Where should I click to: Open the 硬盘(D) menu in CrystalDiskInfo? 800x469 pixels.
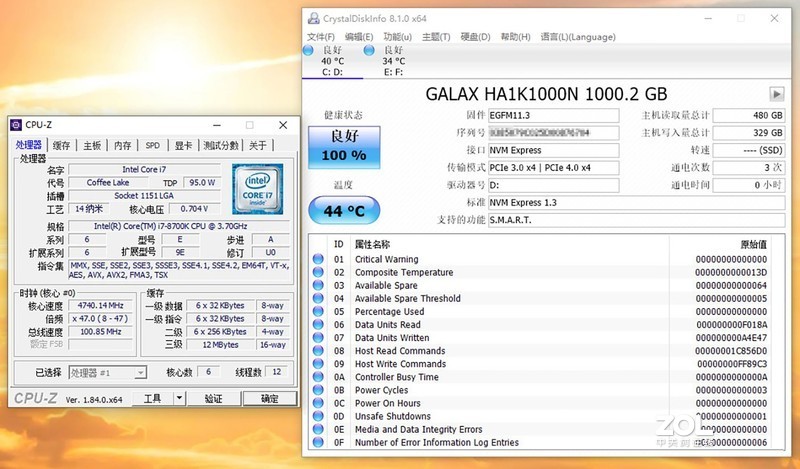pyautogui.click(x=475, y=37)
